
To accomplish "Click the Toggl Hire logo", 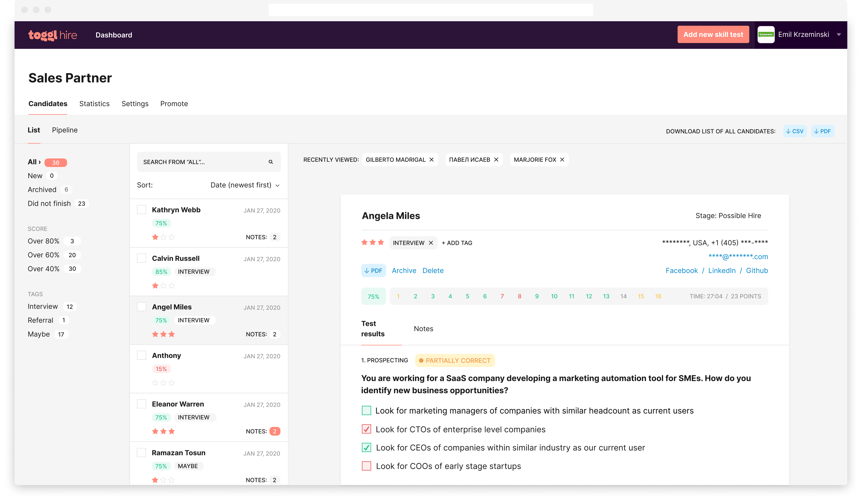I will [x=53, y=35].
